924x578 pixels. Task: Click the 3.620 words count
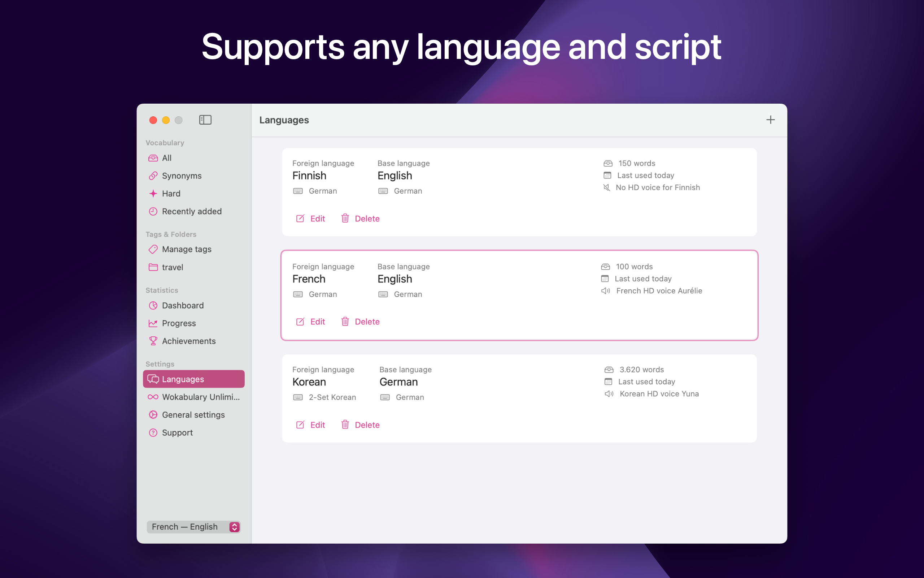[641, 370]
